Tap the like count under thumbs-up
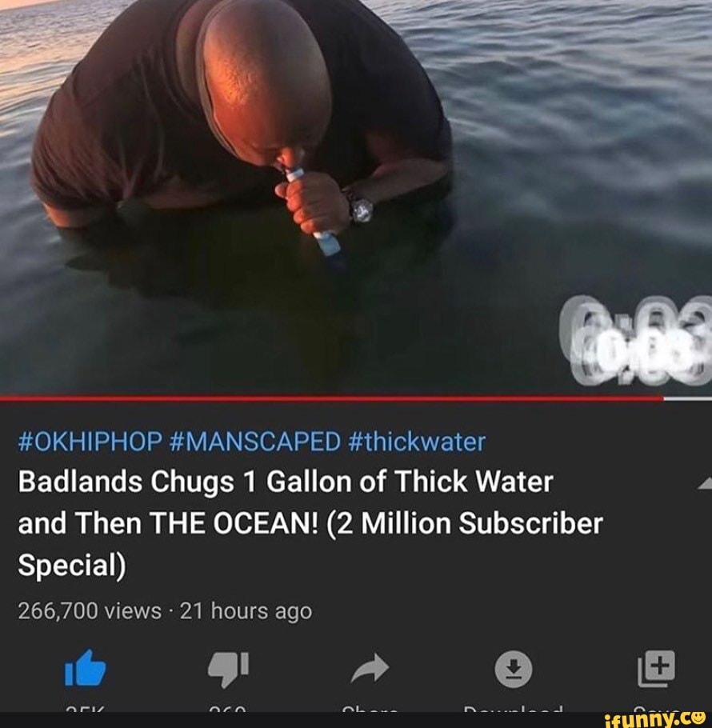712x728 pixels. pyautogui.click(x=85, y=710)
